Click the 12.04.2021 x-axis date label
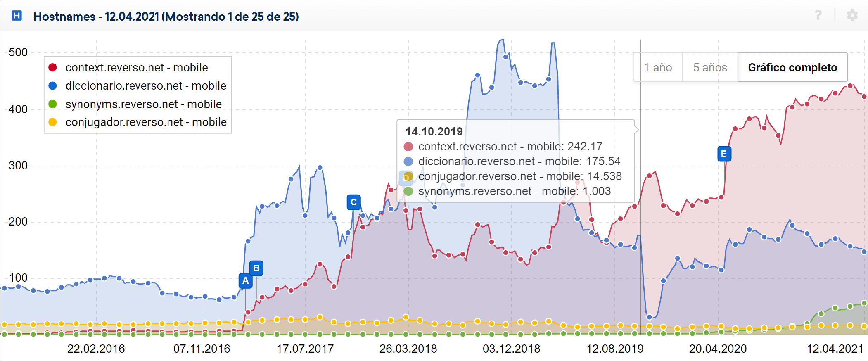The height and width of the screenshot is (361, 868). (x=835, y=349)
